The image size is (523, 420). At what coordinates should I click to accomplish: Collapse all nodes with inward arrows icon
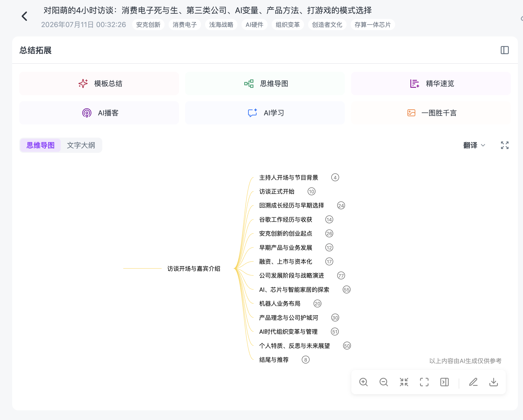click(404, 382)
